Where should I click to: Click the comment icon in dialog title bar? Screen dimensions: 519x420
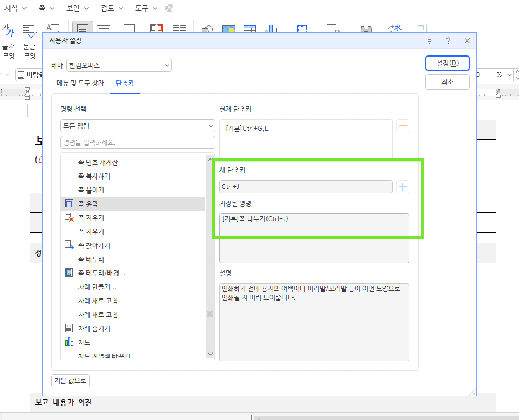pos(429,41)
